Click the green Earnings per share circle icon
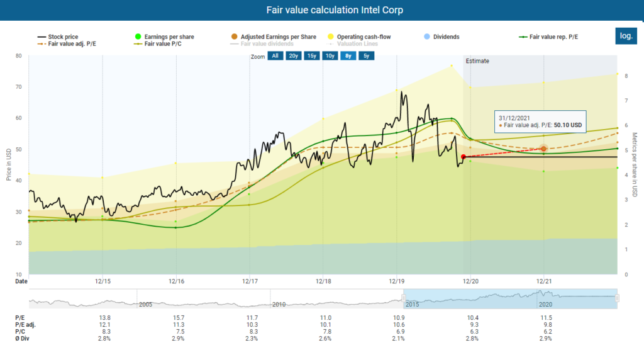Screen dimensions: 644x345 138,37
